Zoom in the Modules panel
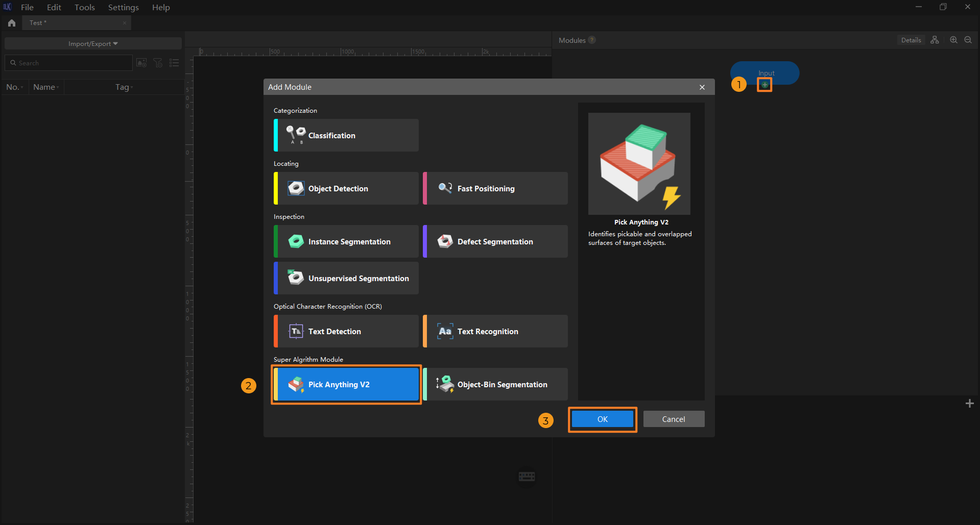 [953, 40]
